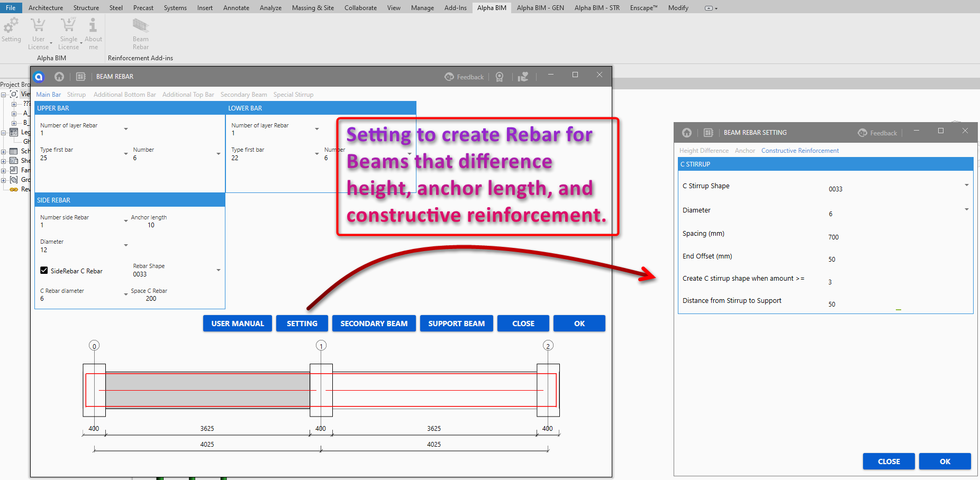Expand the Groups node in Project Browser
Viewport: 980px width, 480px height.
click(x=4, y=180)
